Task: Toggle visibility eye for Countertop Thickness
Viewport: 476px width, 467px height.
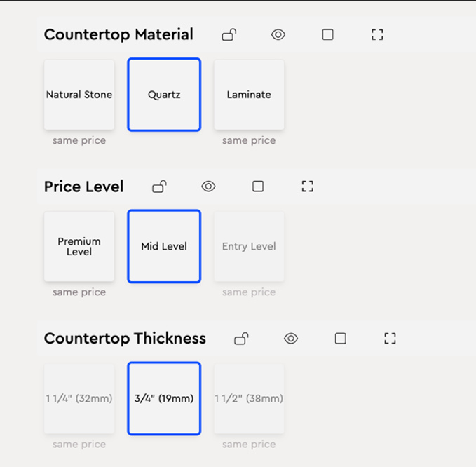Action: coord(291,339)
